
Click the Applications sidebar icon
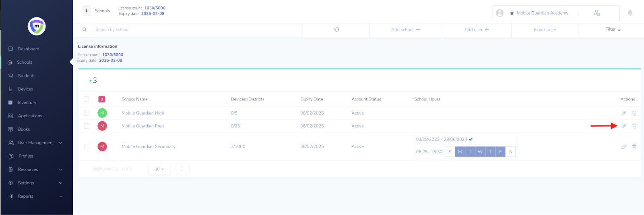coord(10,116)
